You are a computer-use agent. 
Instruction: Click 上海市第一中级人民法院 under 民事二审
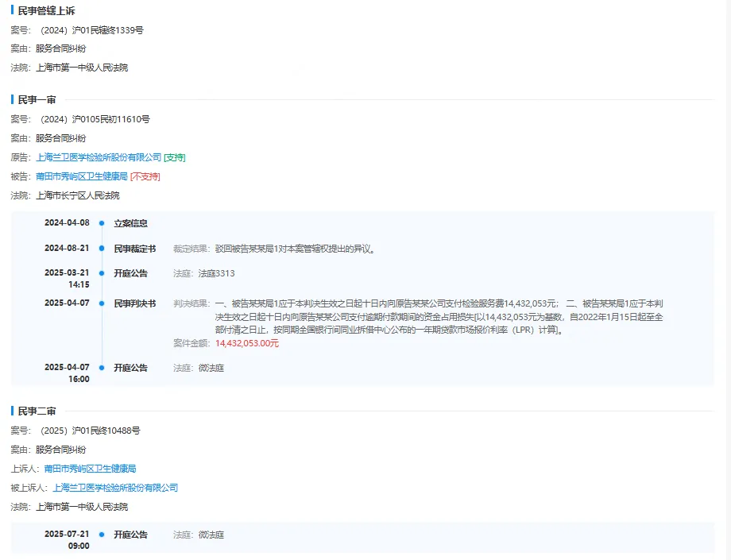[x=82, y=507]
